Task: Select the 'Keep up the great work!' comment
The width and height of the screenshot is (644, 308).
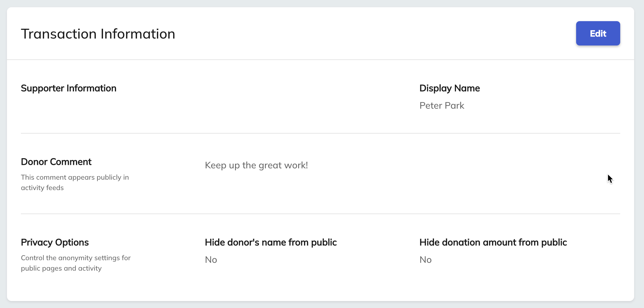Action: (x=256, y=165)
